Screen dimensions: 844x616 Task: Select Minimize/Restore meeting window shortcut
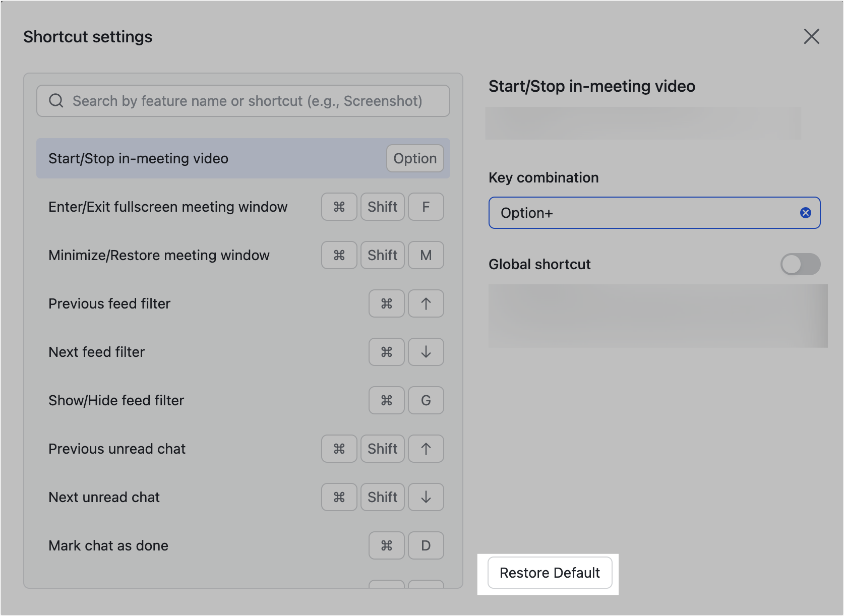(243, 255)
